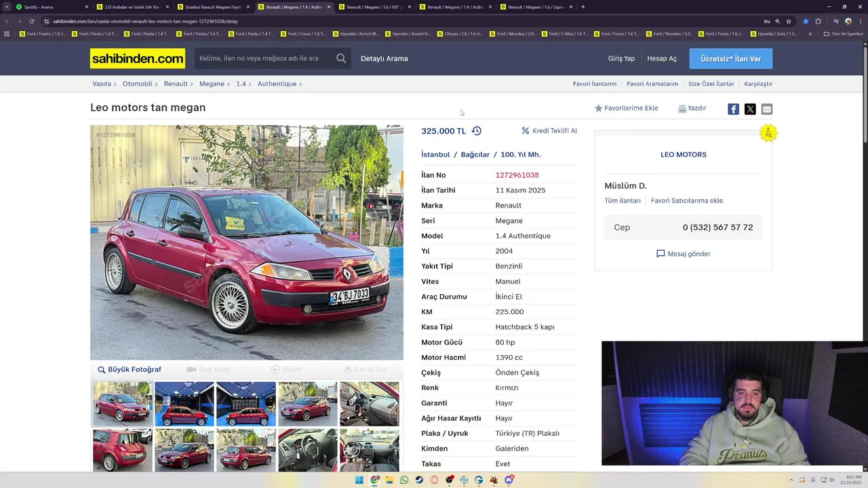Reload the page in browser

tap(31, 21)
